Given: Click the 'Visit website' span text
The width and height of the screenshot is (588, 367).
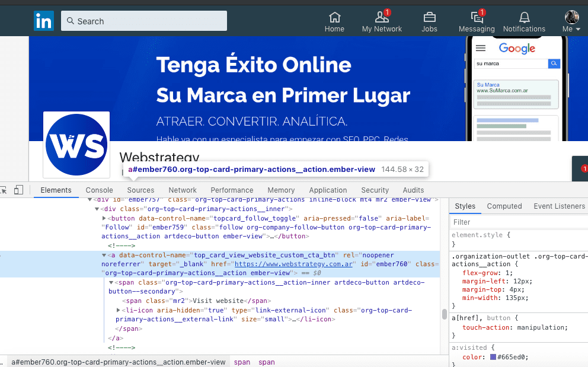Looking at the screenshot, I should tap(218, 301).
